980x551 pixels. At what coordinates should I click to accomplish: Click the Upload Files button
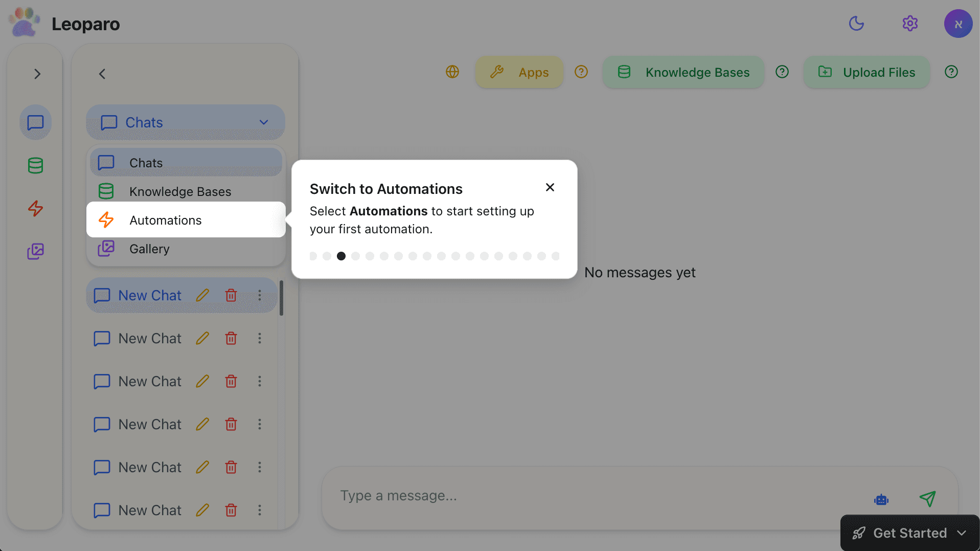click(866, 72)
